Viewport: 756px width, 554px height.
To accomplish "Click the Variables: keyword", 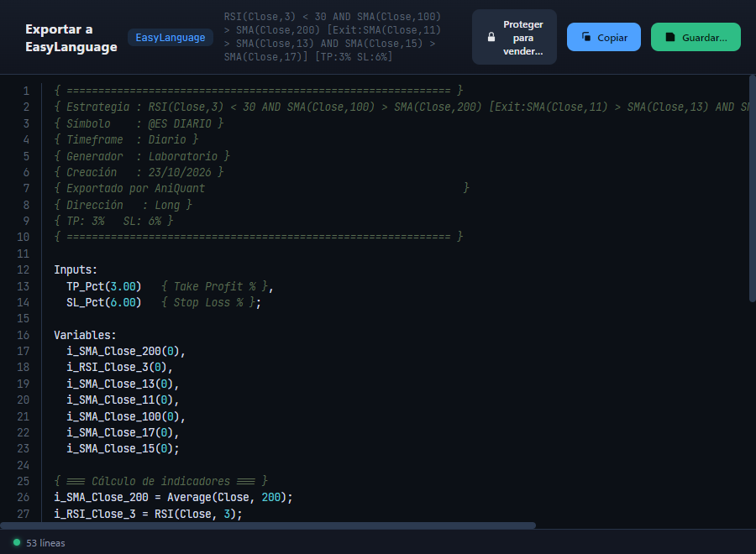I will [x=85, y=335].
